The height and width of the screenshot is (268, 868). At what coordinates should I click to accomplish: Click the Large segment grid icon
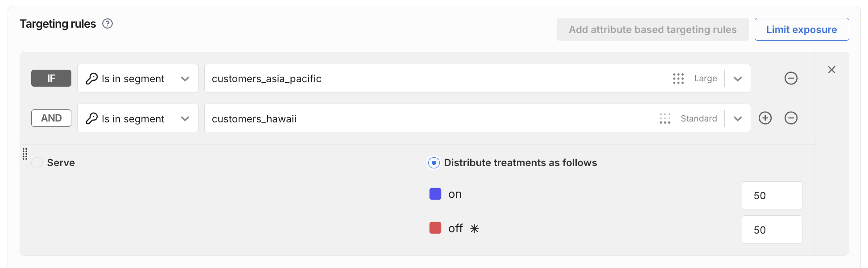pos(678,79)
